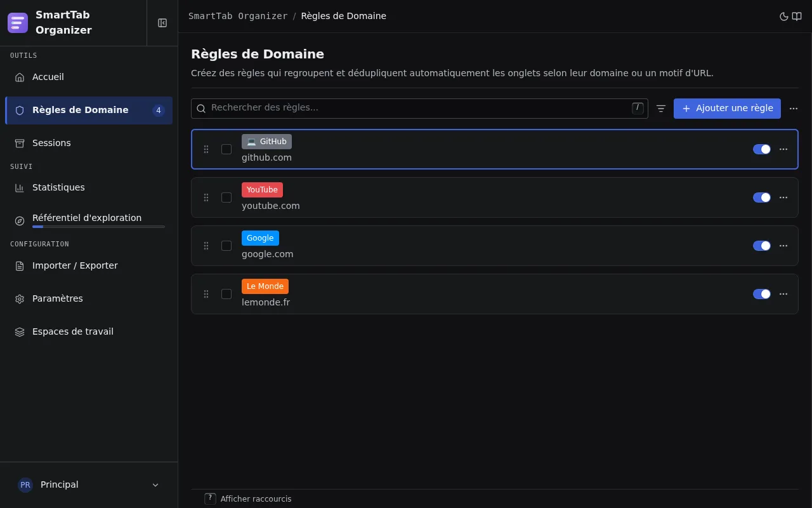Open Le Monde rule options menu
The width and height of the screenshot is (812, 508).
click(x=783, y=294)
